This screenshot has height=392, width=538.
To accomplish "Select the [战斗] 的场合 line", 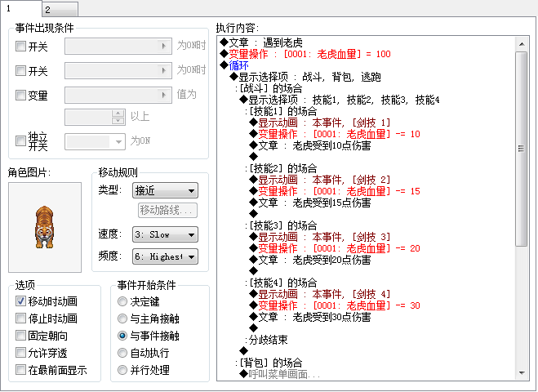I will (269, 88).
